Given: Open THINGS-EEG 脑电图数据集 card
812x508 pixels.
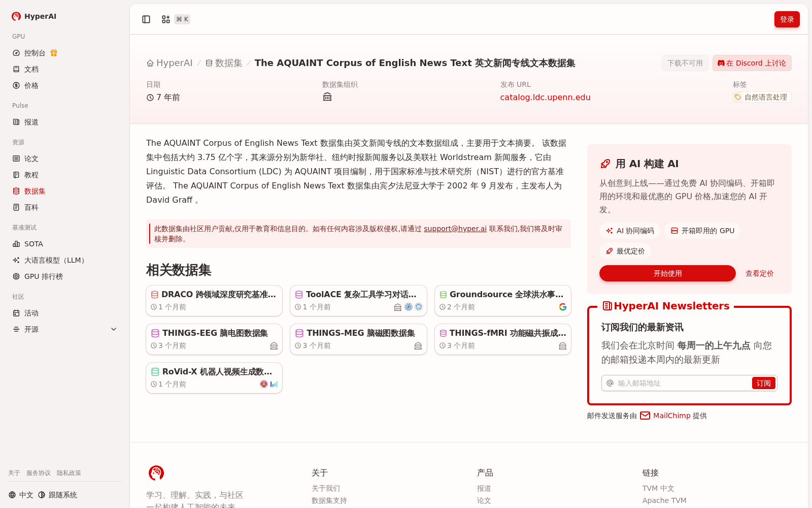Looking at the screenshot, I should [214, 339].
